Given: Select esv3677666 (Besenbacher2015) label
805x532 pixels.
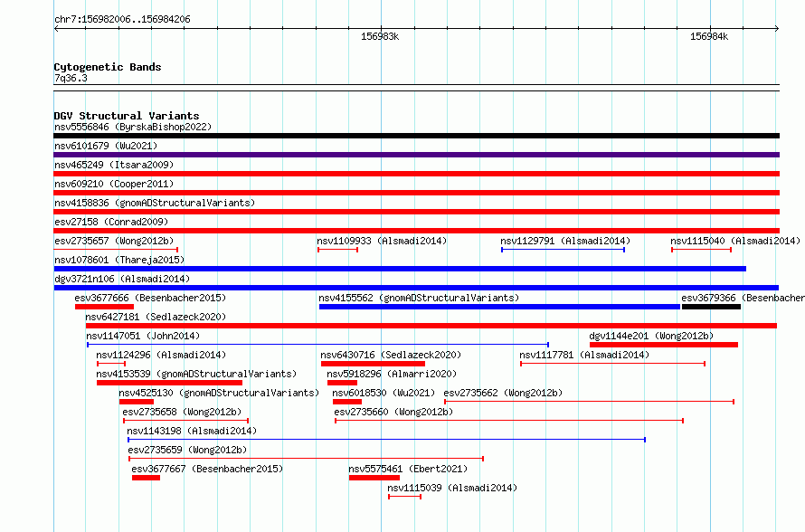Looking at the screenshot, I should [x=150, y=298].
